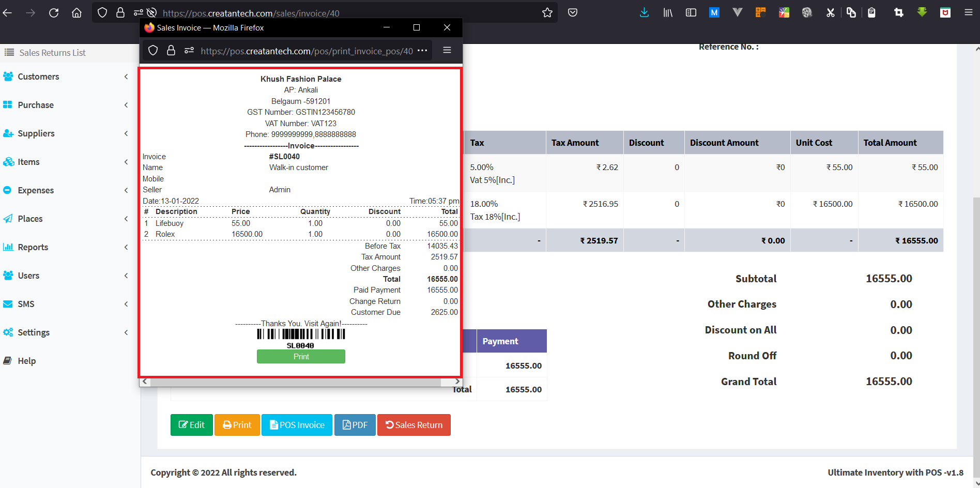Click the Grand Total label
The width and height of the screenshot is (980, 488).
coord(749,382)
